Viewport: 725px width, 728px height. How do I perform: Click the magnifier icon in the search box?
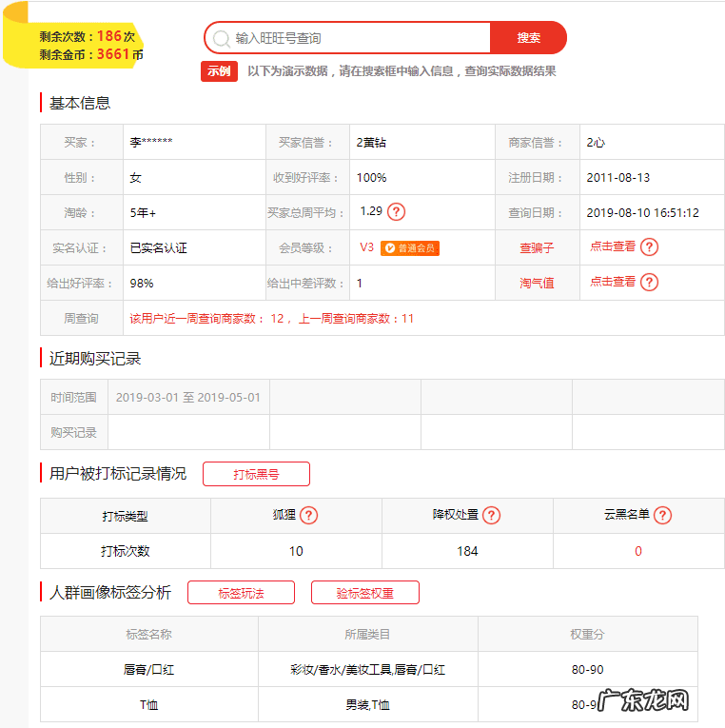click(x=221, y=38)
